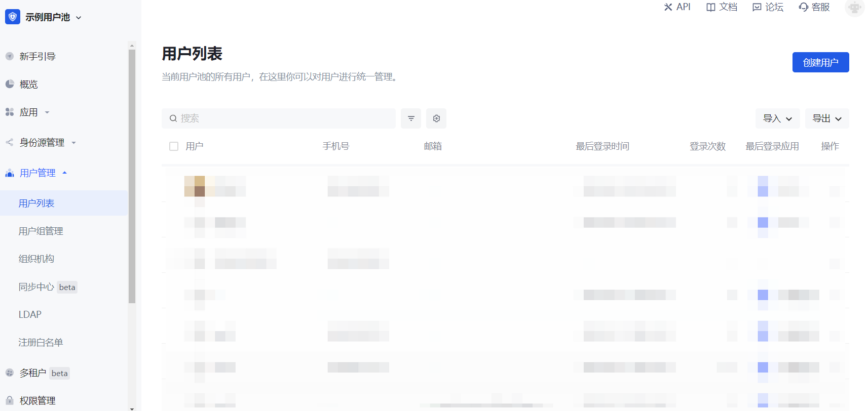Click the 创建用户 button
868x411 pixels.
(820, 62)
